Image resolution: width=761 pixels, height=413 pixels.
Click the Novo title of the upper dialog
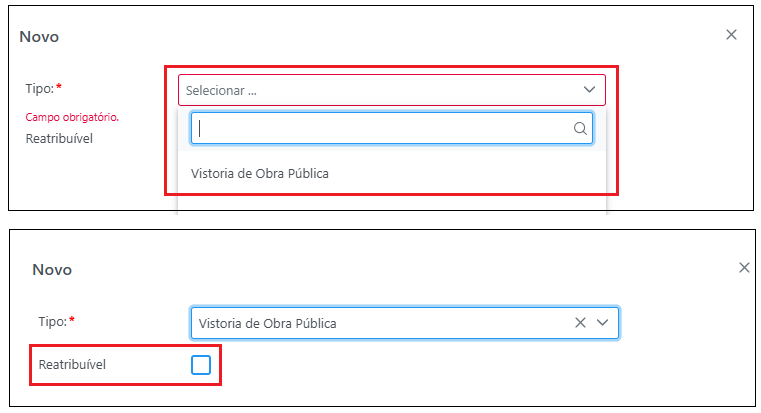[39, 37]
